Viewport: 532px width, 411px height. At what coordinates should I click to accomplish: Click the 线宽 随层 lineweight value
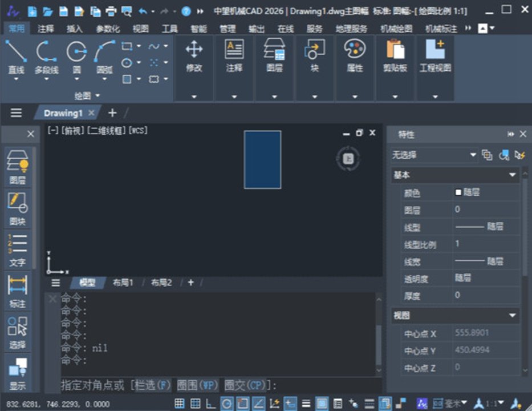(x=486, y=261)
